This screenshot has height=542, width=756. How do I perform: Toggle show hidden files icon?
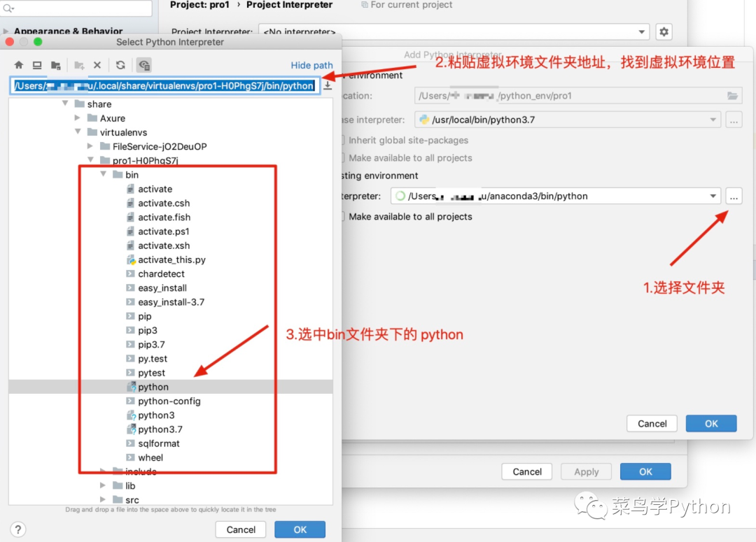143,65
